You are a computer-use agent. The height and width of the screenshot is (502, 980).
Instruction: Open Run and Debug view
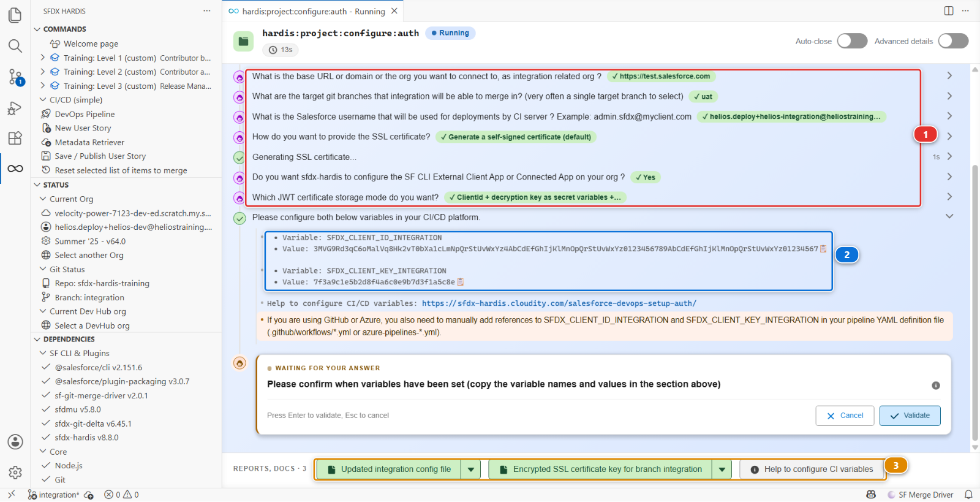tap(15, 108)
